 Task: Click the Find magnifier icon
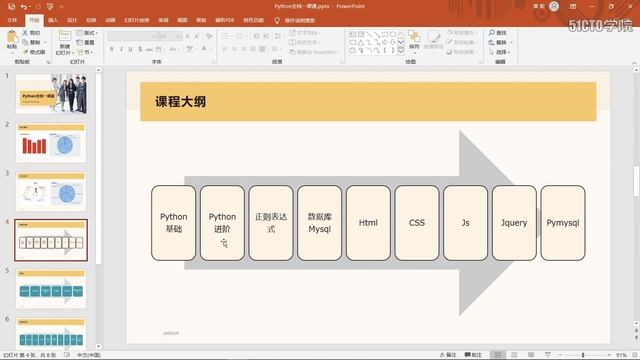coord(492,33)
